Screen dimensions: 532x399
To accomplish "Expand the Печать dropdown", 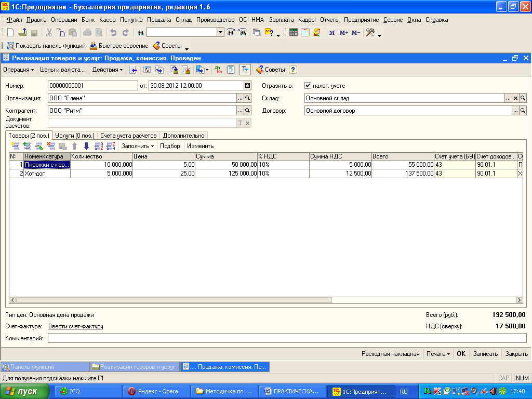I will pyautogui.click(x=438, y=354).
